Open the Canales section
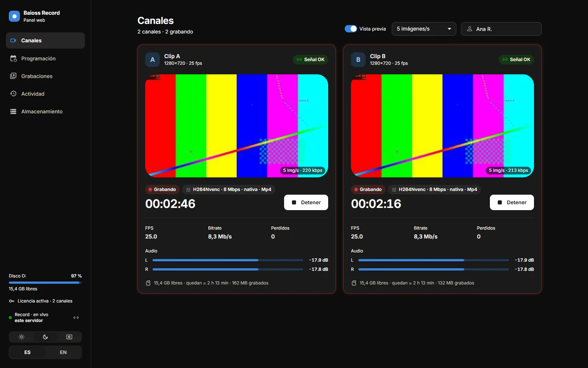The height and width of the screenshot is (368, 588). coord(45,40)
